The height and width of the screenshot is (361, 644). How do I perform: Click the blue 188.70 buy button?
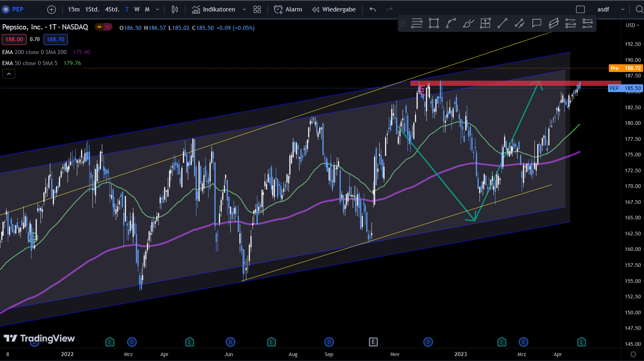[x=56, y=39]
